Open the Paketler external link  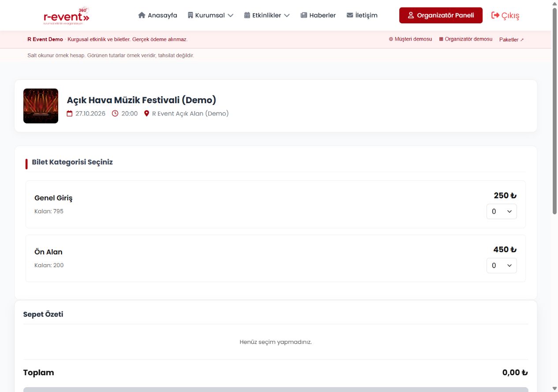tap(512, 40)
